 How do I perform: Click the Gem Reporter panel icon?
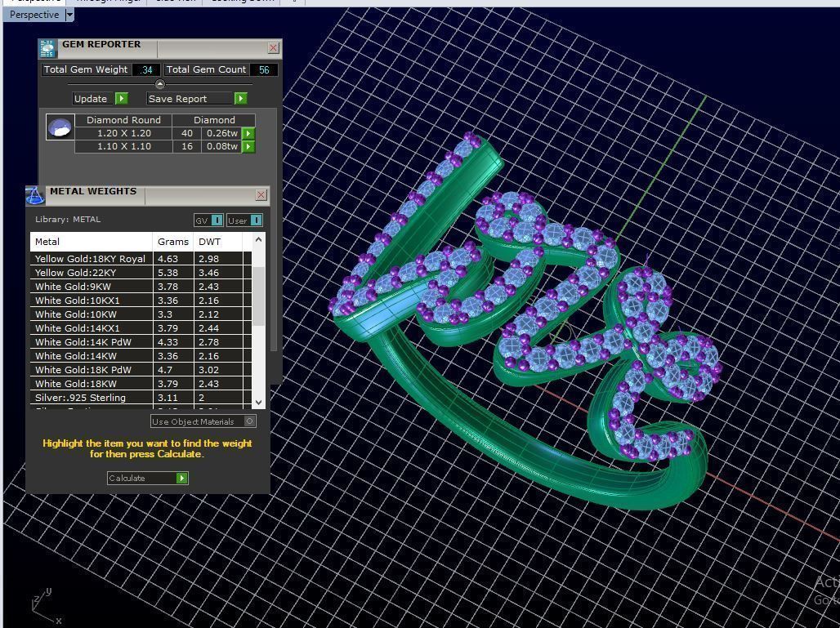pos(47,49)
